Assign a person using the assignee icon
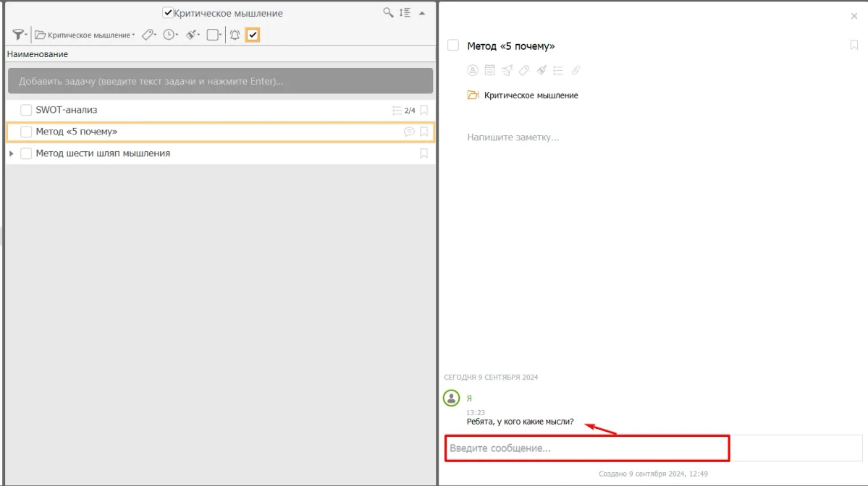868x486 pixels. point(473,70)
